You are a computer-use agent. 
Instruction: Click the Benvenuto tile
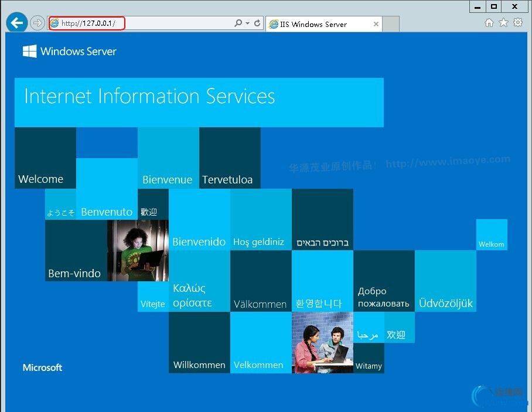tap(107, 189)
